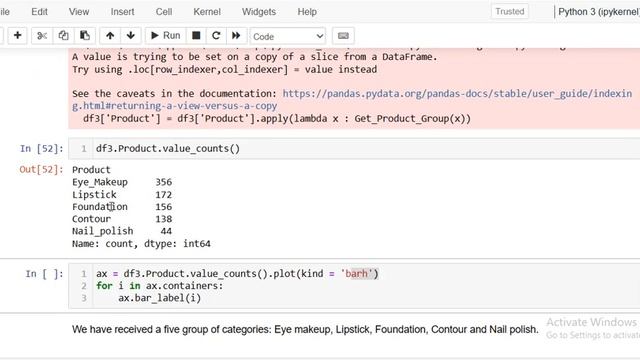Viewport: 640px width, 360px height.
Task: Paste cells below icon
Action: [85, 36]
